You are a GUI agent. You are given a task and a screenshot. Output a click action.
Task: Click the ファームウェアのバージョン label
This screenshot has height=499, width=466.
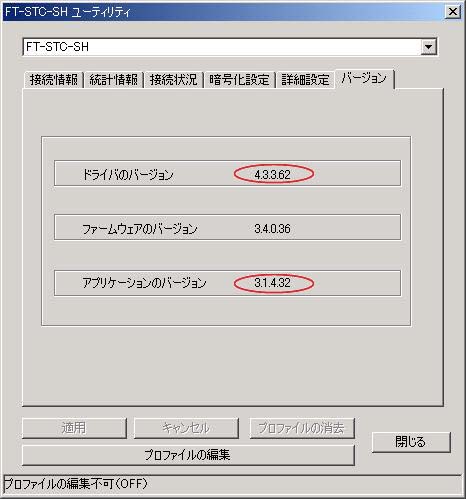(140, 229)
